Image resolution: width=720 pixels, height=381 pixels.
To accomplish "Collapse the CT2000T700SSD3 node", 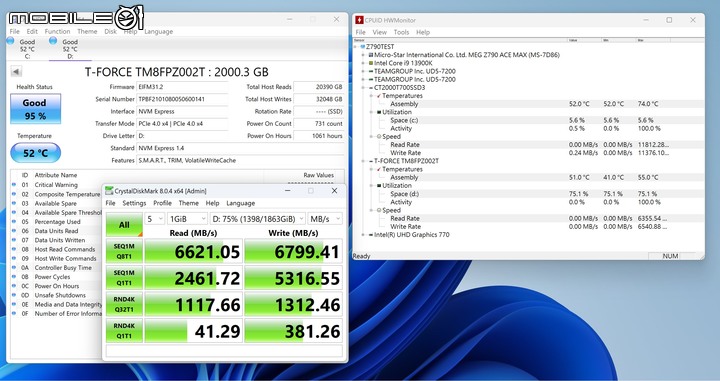I will [x=364, y=88].
